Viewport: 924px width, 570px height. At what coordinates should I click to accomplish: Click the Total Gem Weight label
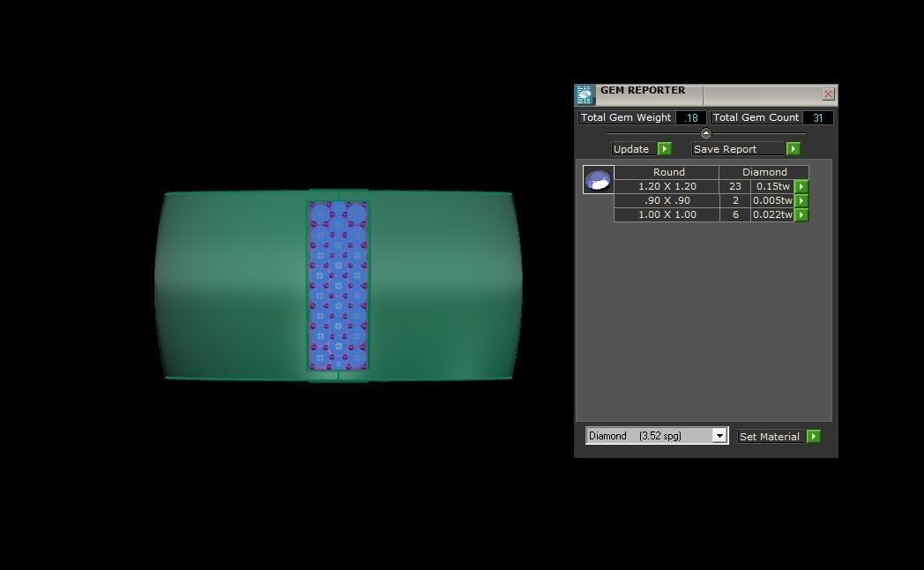click(626, 117)
